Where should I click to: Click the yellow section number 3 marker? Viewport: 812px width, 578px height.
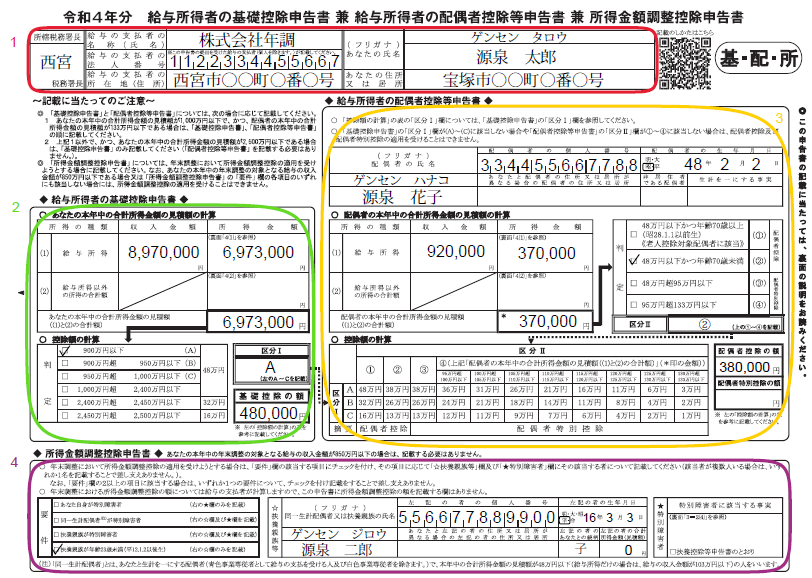click(x=778, y=118)
